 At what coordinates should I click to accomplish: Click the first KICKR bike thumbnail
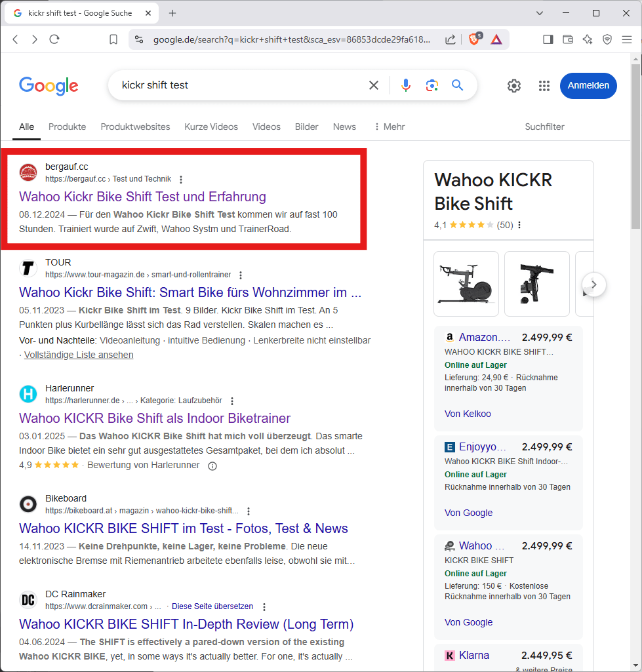[466, 283]
